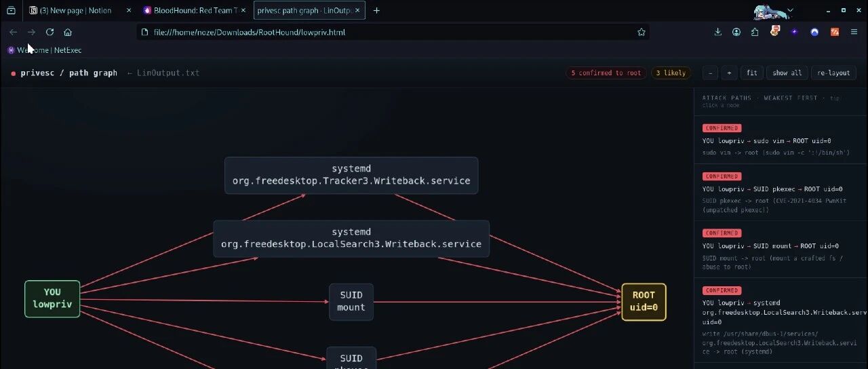Reload the lowpriv.html page
Image resolution: width=868 pixels, height=369 pixels.
tap(50, 32)
